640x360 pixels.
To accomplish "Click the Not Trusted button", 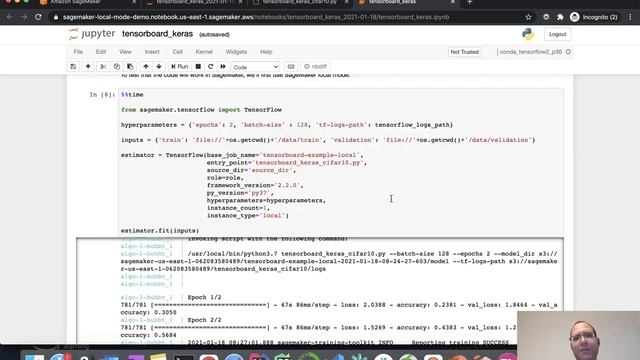I will (x=464, y=52).
